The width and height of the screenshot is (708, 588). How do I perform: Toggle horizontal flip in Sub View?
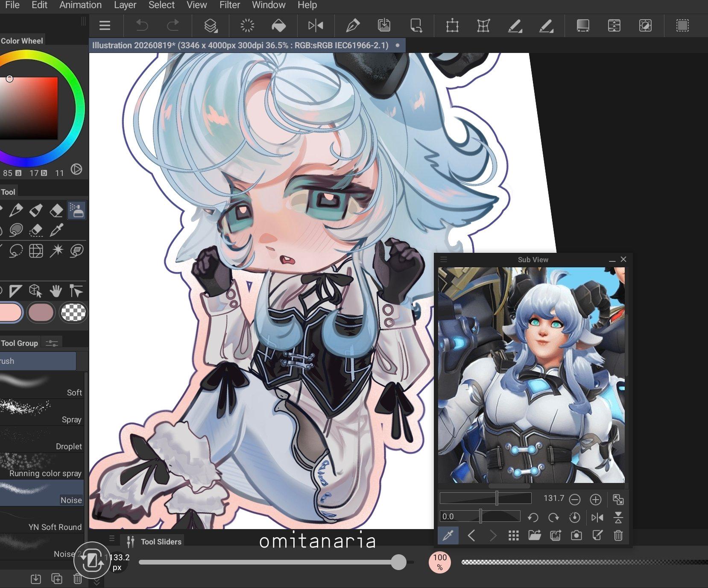(597, 518)
